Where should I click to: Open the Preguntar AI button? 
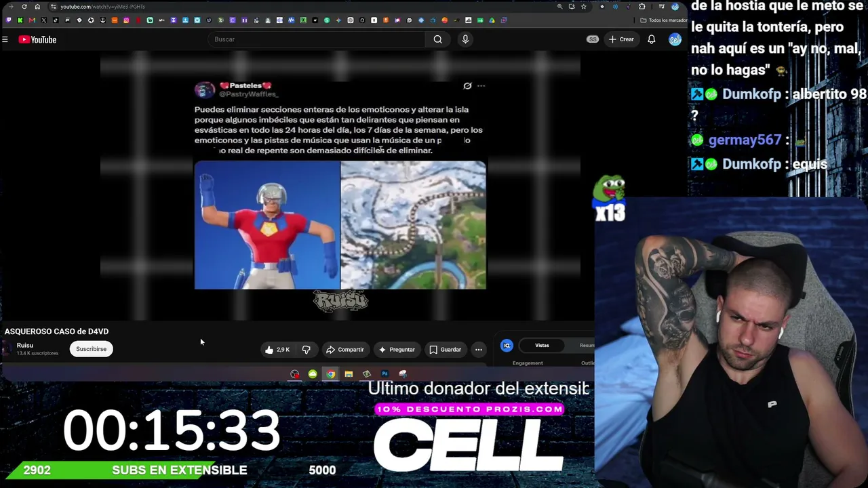click(397, 350)
